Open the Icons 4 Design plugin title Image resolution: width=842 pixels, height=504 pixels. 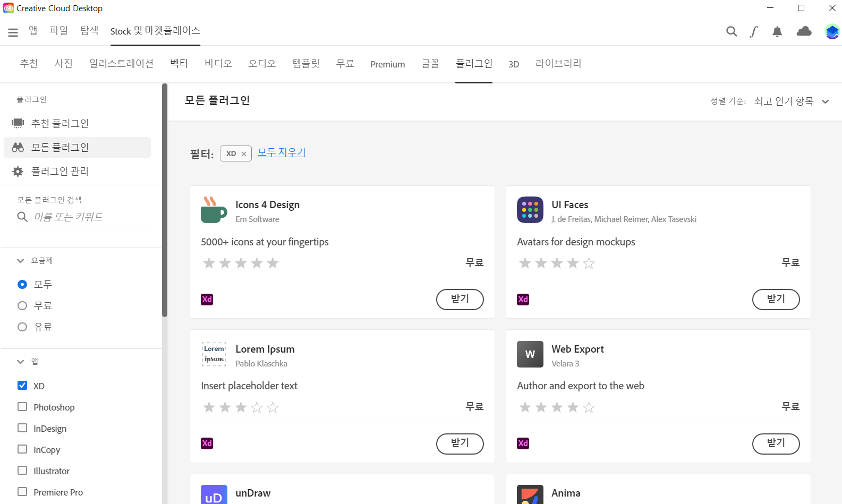(x=268, y=205)
